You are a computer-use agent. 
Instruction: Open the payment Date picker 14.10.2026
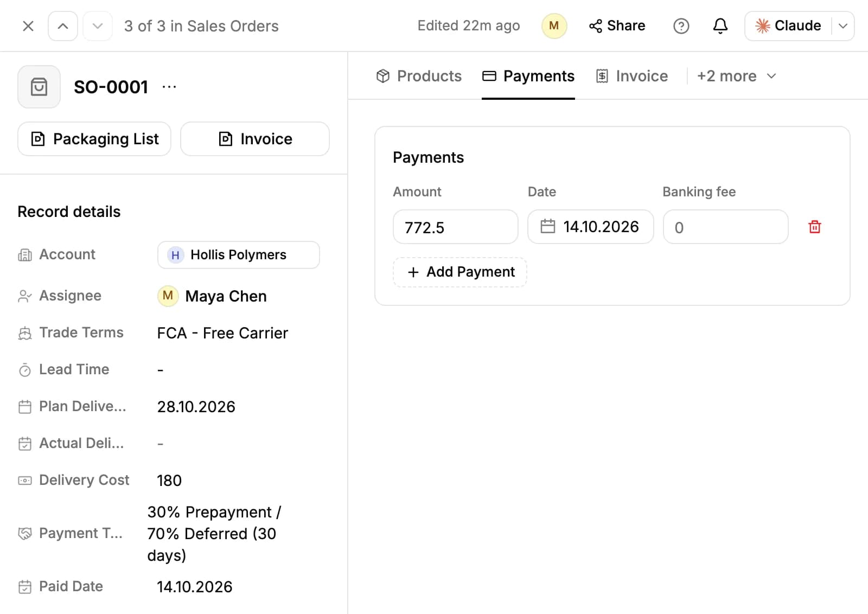[591, 227]
